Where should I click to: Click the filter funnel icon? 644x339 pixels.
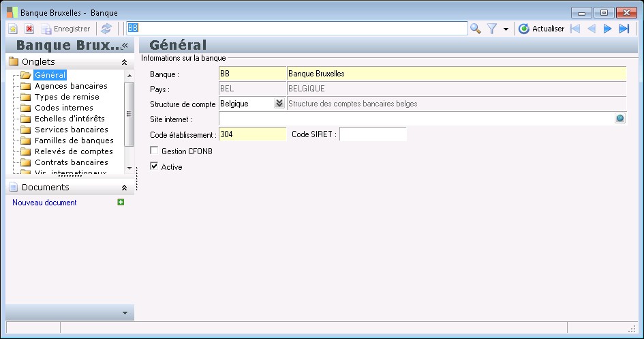[x=491, y=29]
